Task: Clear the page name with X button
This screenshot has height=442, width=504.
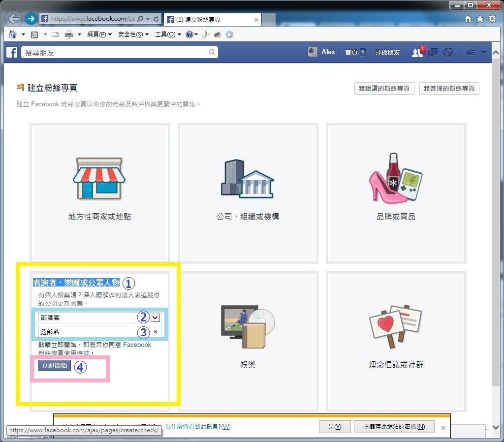Action: click(156, 332)
